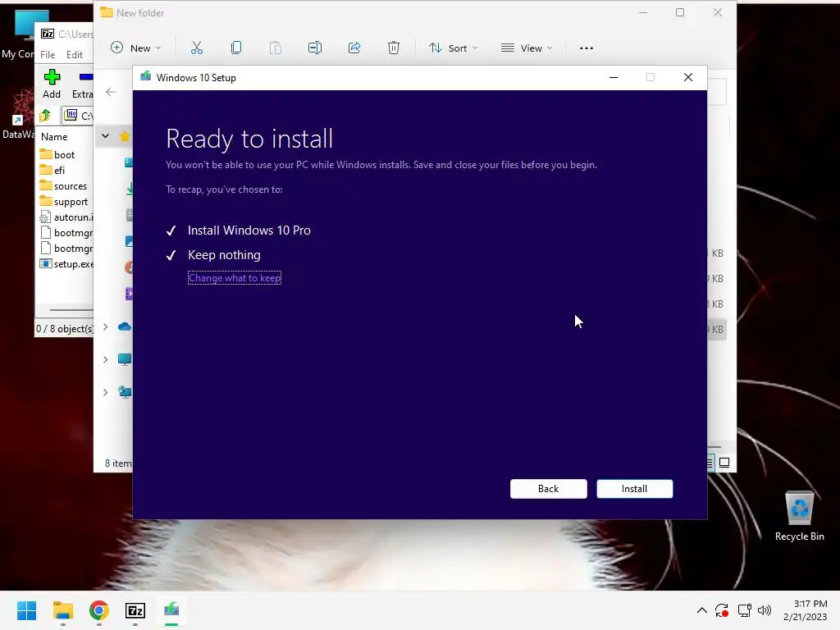840x630 pixels.
Task: Open the See more ellipsis menu
Action: (586, 48)
